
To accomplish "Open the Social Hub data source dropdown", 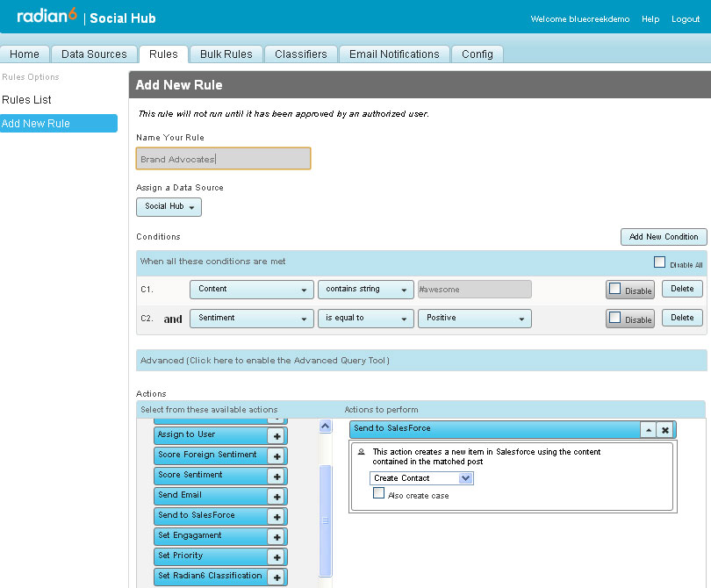I will pos(169,207).
